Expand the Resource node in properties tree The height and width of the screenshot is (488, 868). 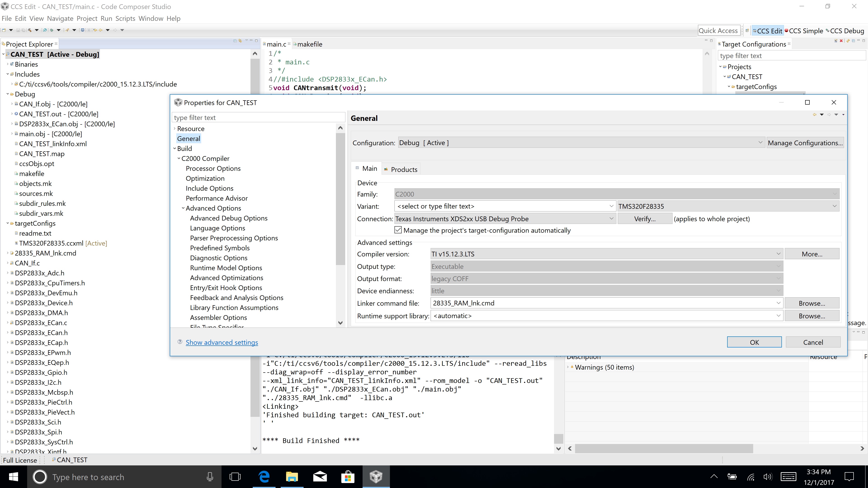(175, 129)
